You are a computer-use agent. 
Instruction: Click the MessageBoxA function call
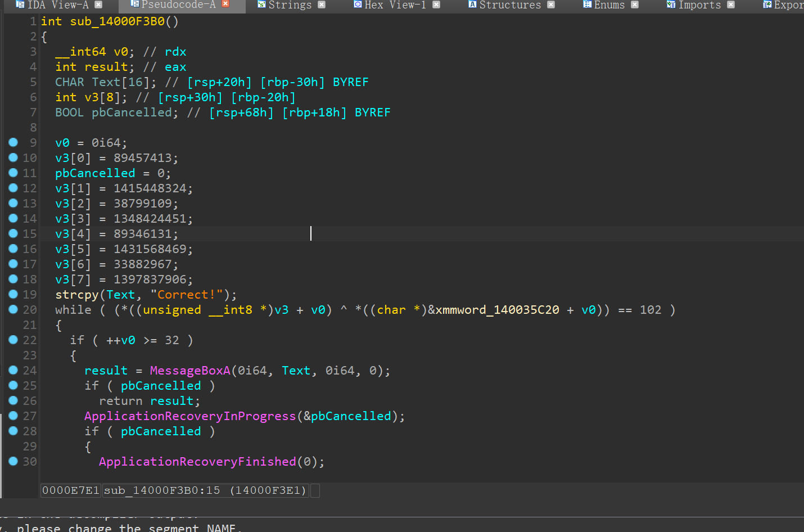[x=190, y=371]
